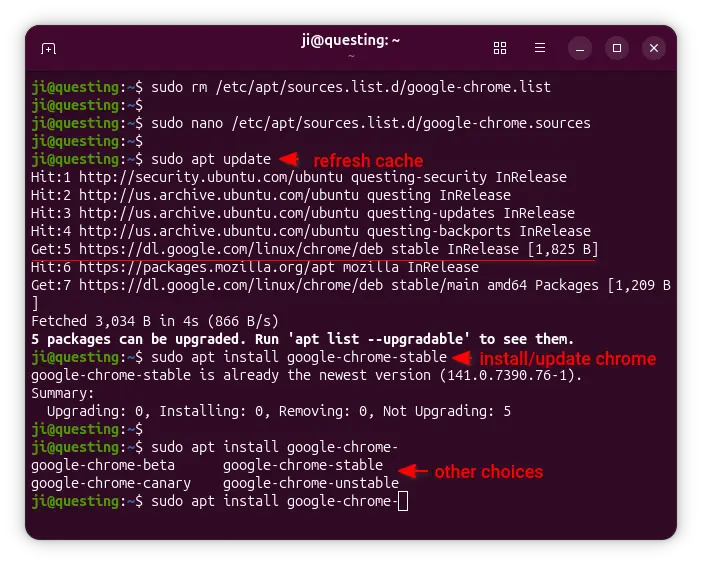Click the ji@questing window title
The image size is (702, 565).
tap(351, 41)
